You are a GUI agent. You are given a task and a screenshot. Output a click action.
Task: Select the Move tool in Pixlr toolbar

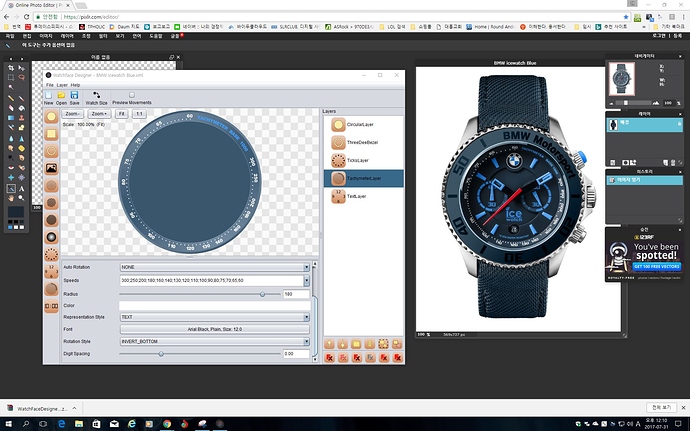pos(21,68)
